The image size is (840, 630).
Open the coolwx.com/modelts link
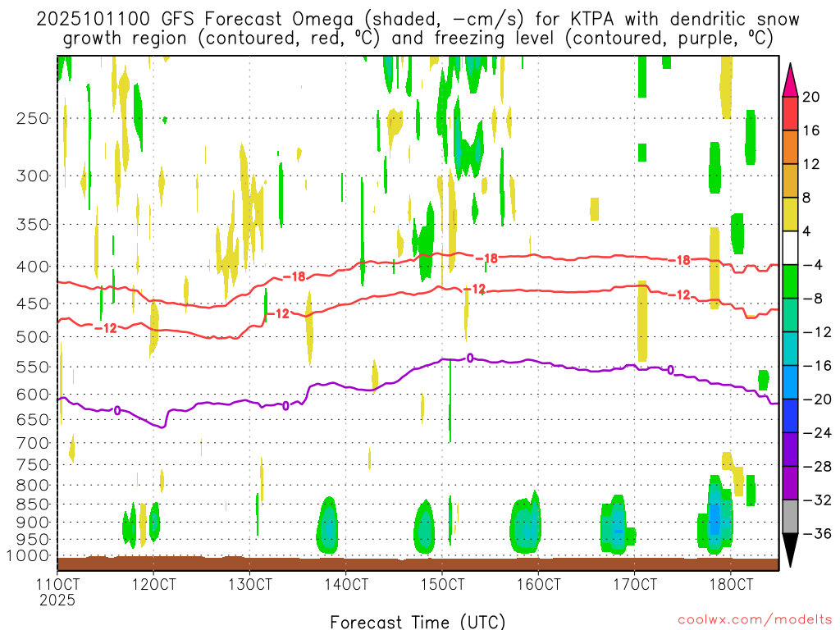754,620
